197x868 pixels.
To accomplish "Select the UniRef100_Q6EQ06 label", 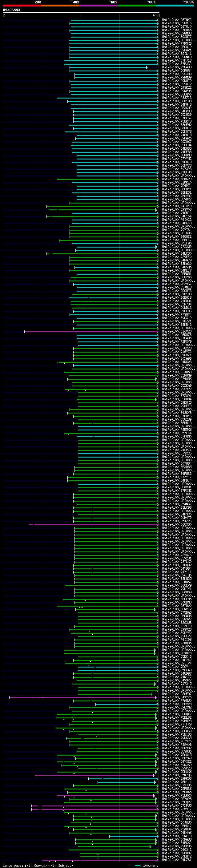I will [177, 94].
